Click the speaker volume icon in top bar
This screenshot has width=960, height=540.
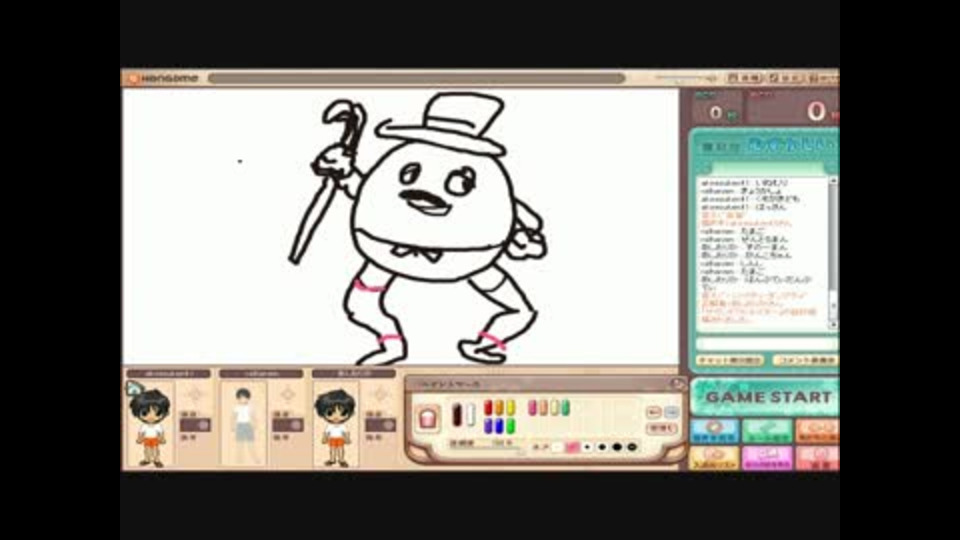(x=711, y=78)
